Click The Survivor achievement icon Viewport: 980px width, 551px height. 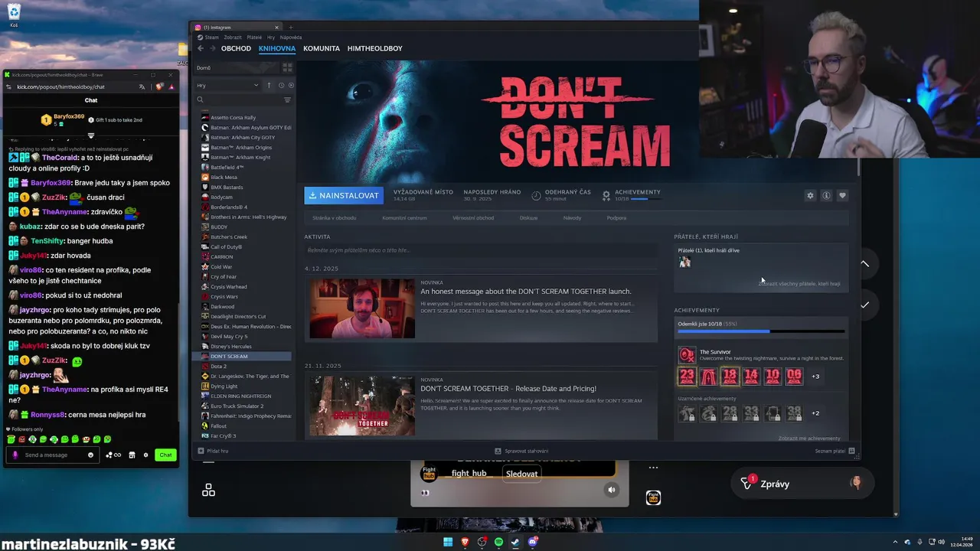coord(687,355)
